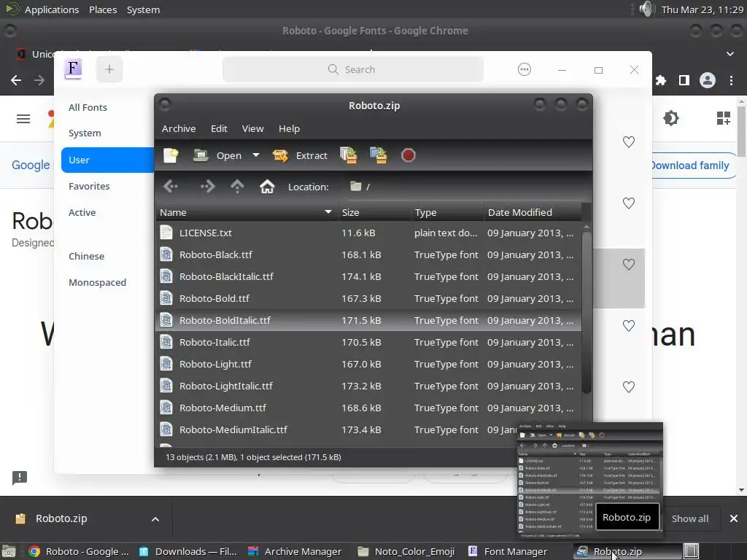Go back in Chrome browser
Screen dimensions: 747x560
16,80
